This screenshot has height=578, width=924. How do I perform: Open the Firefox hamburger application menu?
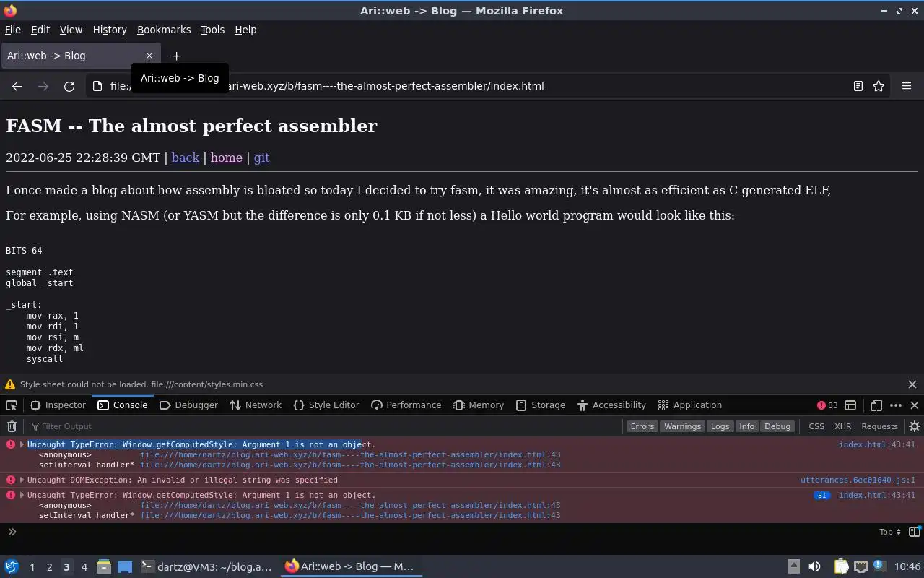(x=907, y=86)
